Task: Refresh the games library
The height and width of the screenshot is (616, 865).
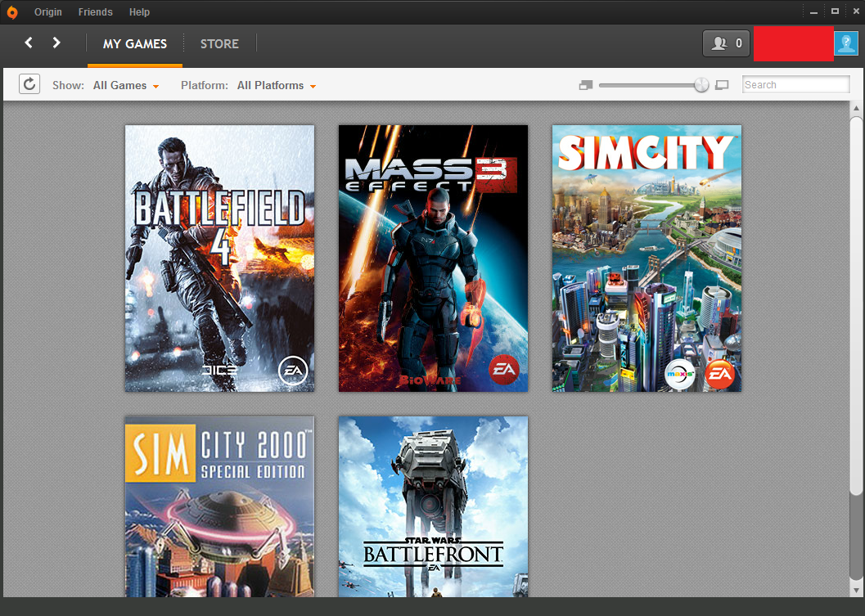Action: pyautogui.click(x=29, y=84)
